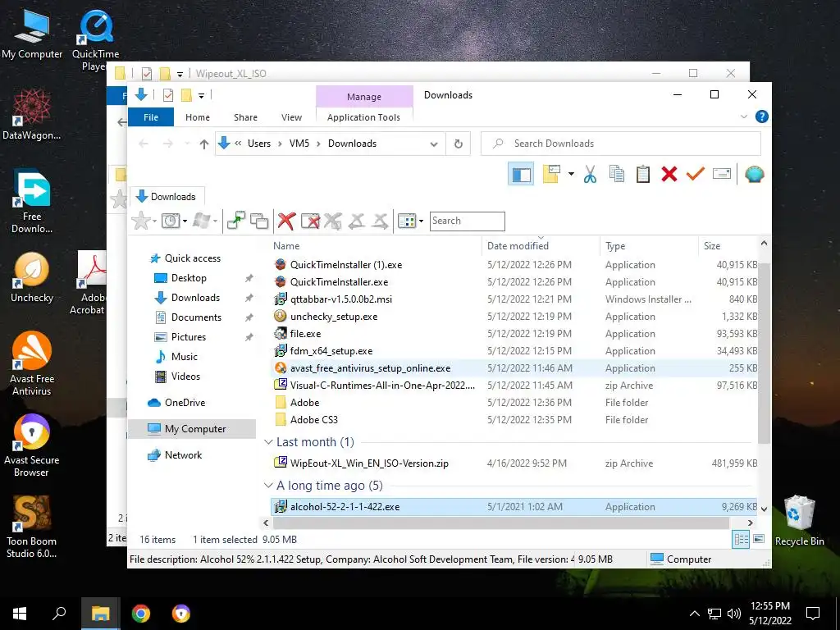Viewport: 840px width, 630px height.
Task: Open recent locations dropdown near Up arrow
Action: (x=187, y=144)
